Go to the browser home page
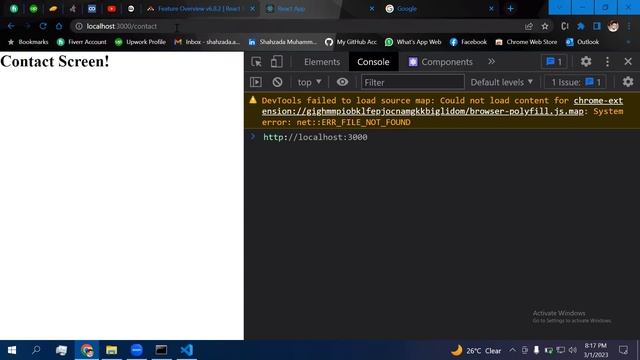 [x=59, y=26]
